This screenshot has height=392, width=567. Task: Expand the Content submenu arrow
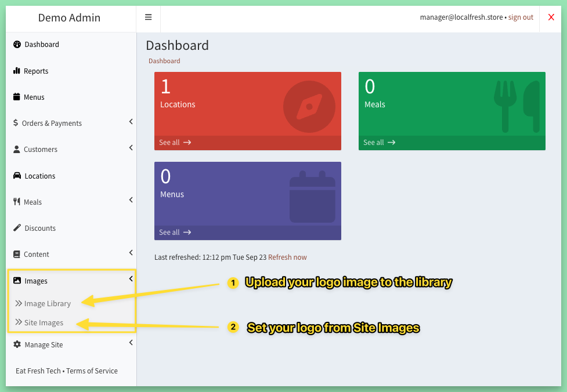[x=131, y=253]
